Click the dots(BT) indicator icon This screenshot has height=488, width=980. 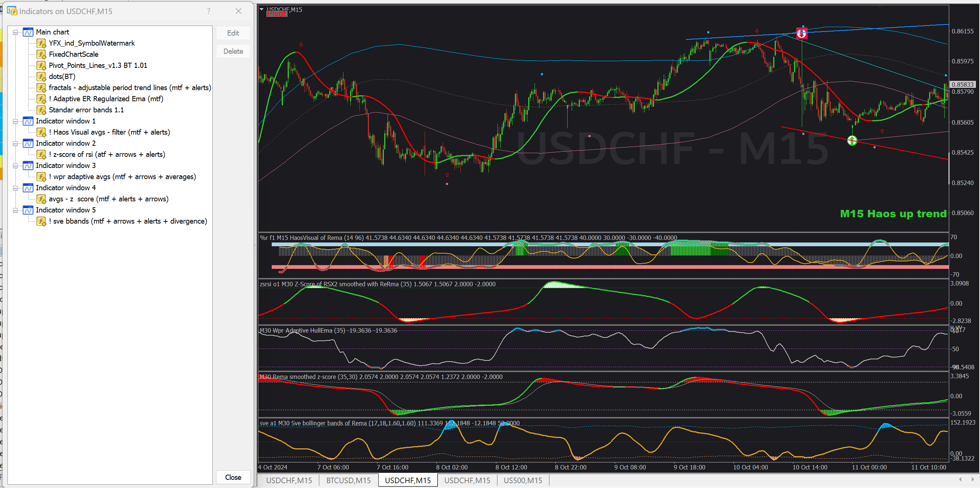click(x=41, y=77)
